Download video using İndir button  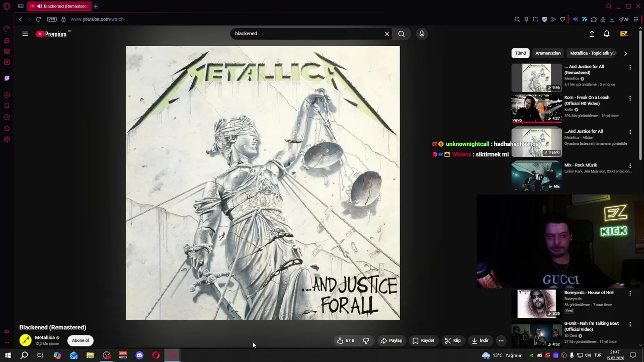(480, 340)
